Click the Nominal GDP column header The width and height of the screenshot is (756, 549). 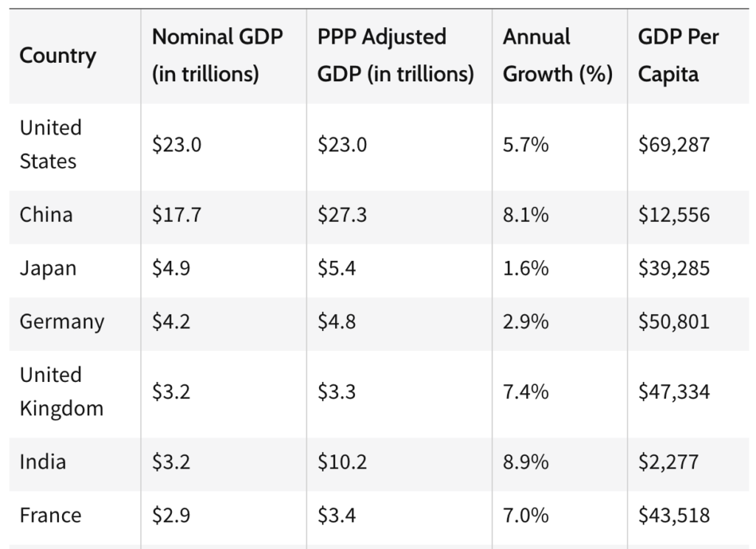(217, 55)
